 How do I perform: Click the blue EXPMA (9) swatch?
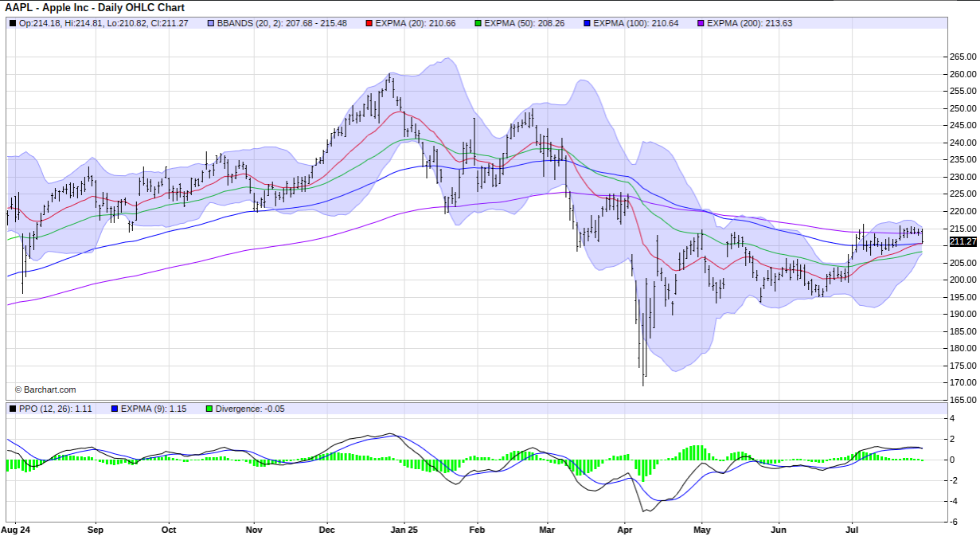115,409
